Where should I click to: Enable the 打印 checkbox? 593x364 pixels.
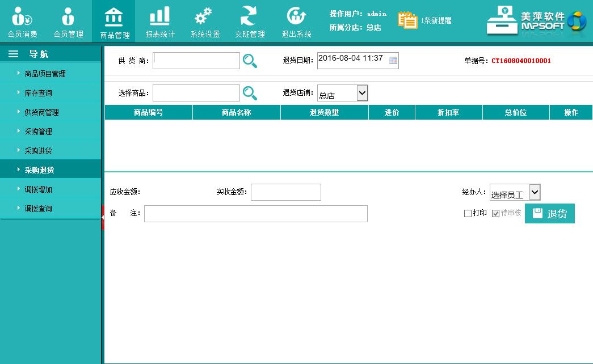pyautogui.click(x=468, y=214)
